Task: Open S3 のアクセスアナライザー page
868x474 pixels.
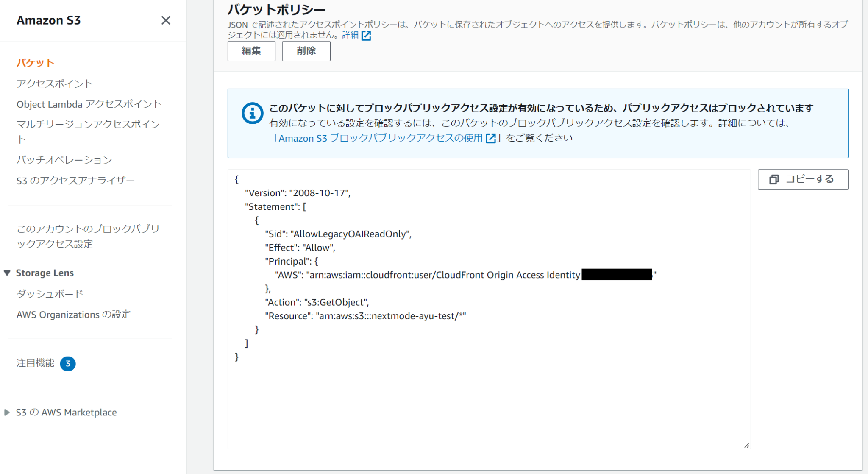Action: pyautogui.click(x=75, y=180)
